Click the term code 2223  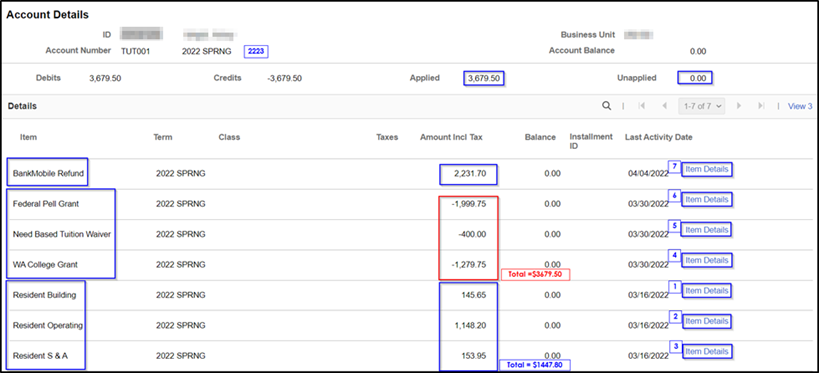(x=256, y=51)
